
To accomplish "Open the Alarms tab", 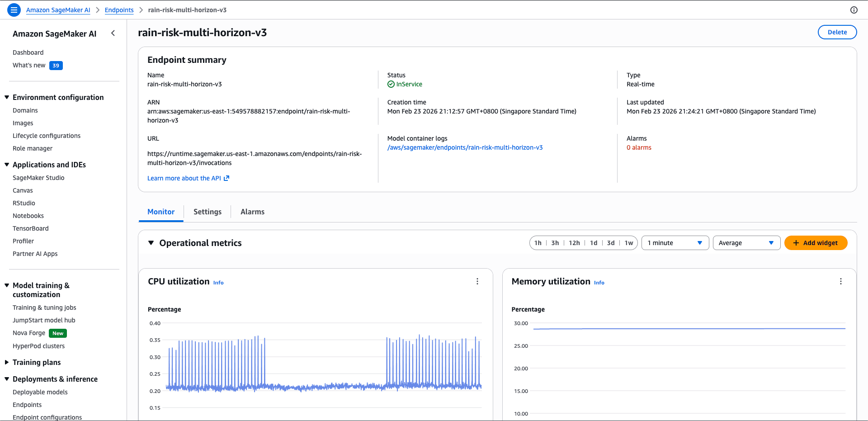I will [252, 212].
